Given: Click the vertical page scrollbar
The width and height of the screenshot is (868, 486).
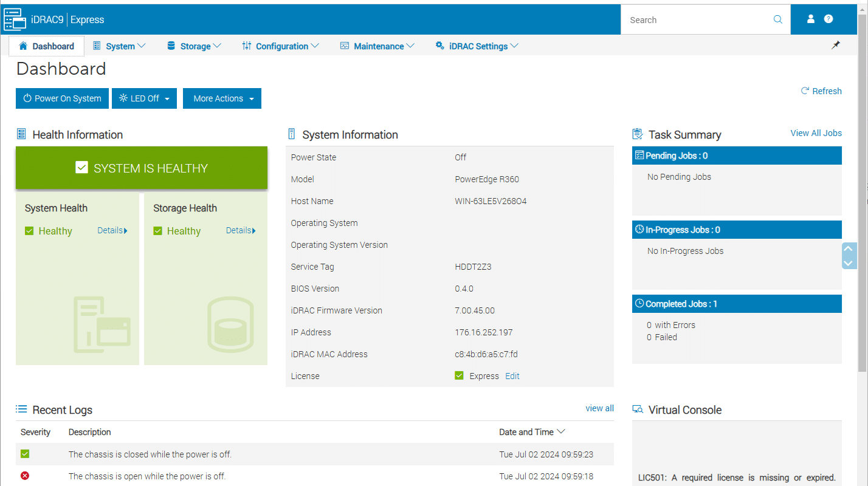Looking at the screenshot, I should (x=863, y=194).
